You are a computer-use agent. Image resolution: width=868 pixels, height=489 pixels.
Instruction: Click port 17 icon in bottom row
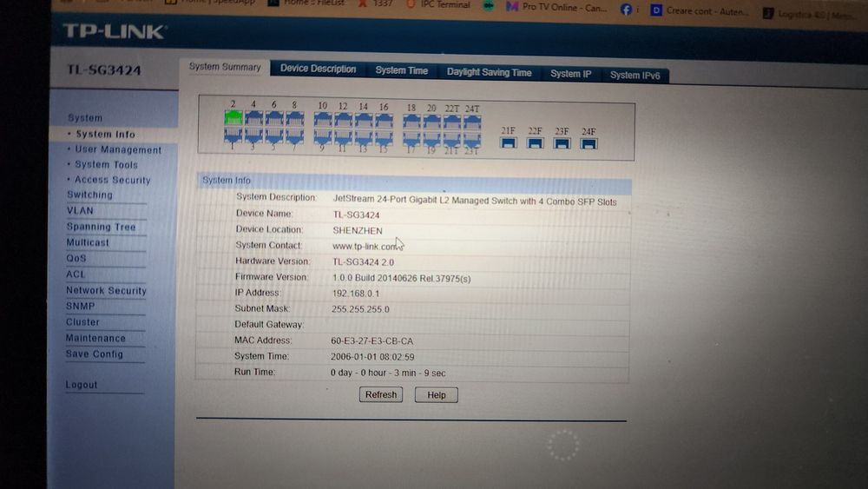411,138
